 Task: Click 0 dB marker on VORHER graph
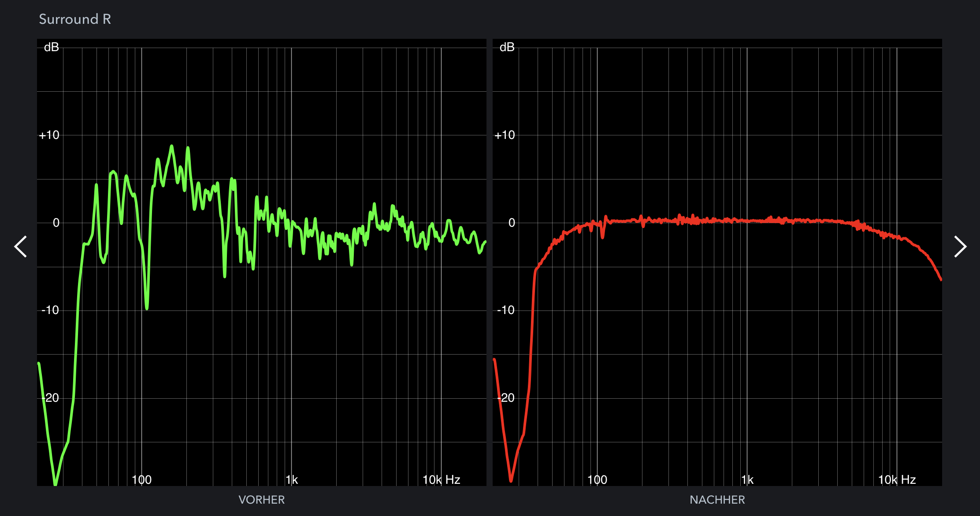tap(56, 223)
